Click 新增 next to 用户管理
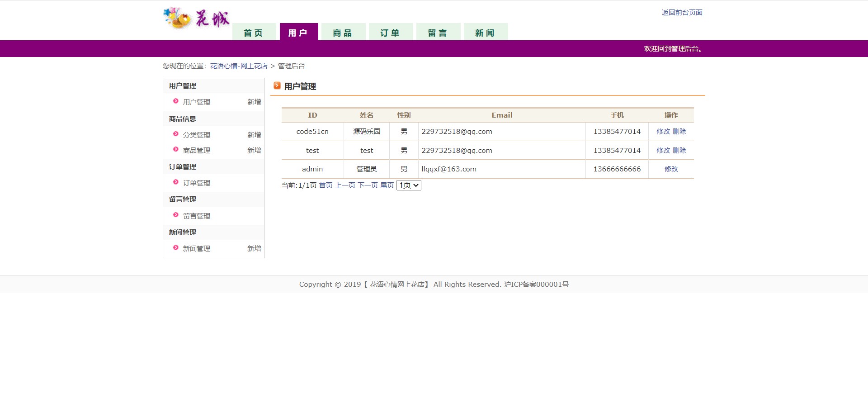 pos(254,102)
